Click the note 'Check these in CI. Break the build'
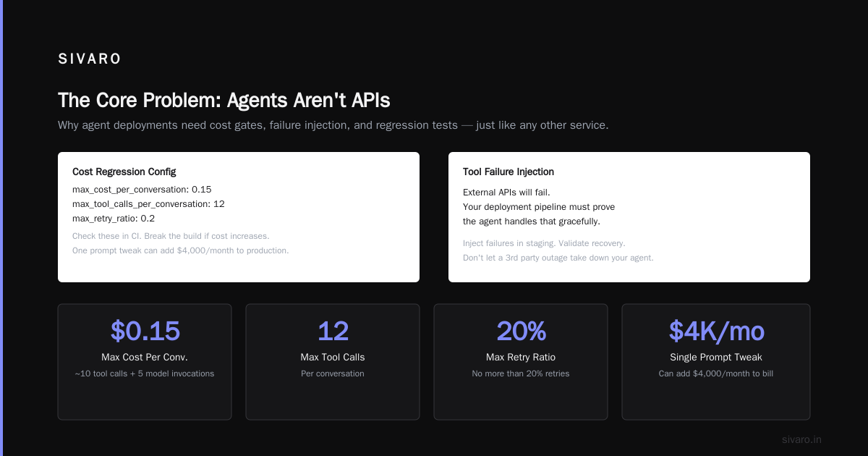 coord(171,236)
